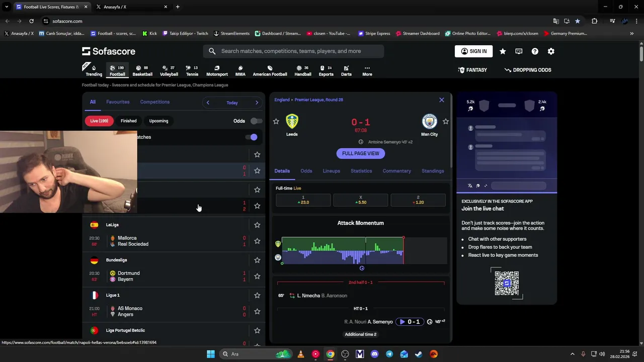Open the help question mark icon
644x362 pixels.
point(535,51)
